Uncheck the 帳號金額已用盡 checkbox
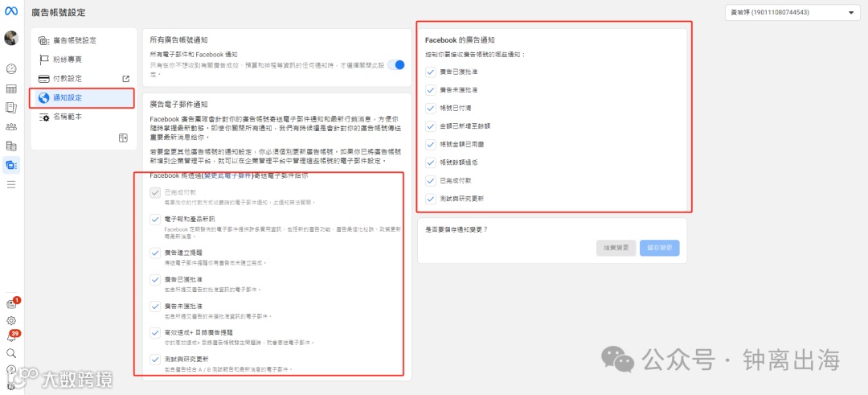Image resolution: width=868 pixels, height=395 pixels. pos(430,145)
